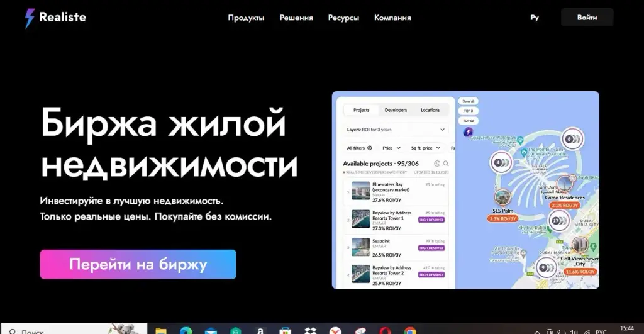Click the Golf Views Seven City photo marker
The width and height of the screenshot is (644, 334).
(580, 245)
